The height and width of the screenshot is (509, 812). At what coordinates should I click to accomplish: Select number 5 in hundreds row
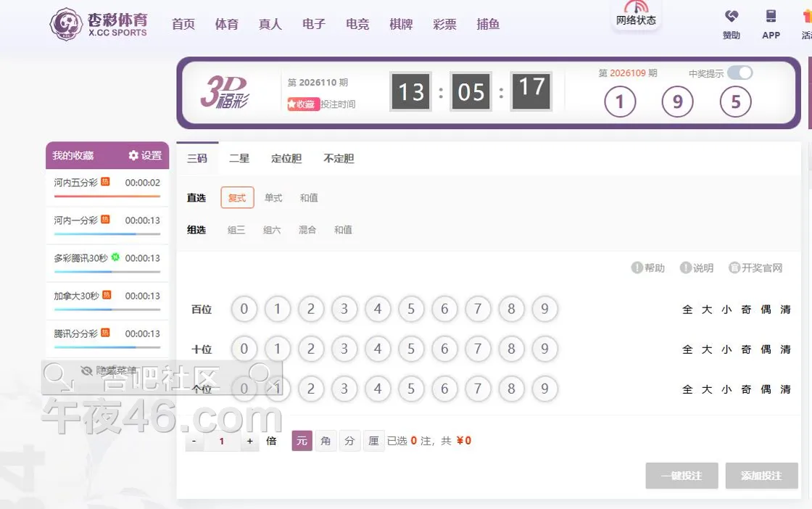(411, 310)
